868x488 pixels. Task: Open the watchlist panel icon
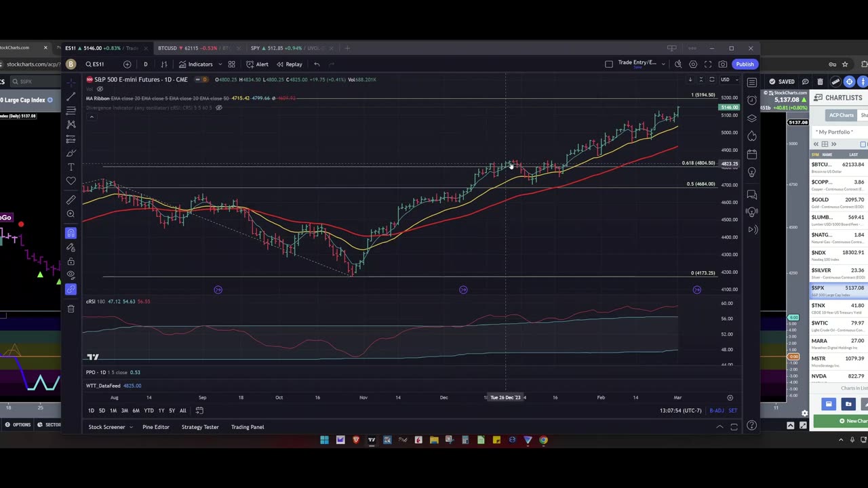click(x=751, y=82)
